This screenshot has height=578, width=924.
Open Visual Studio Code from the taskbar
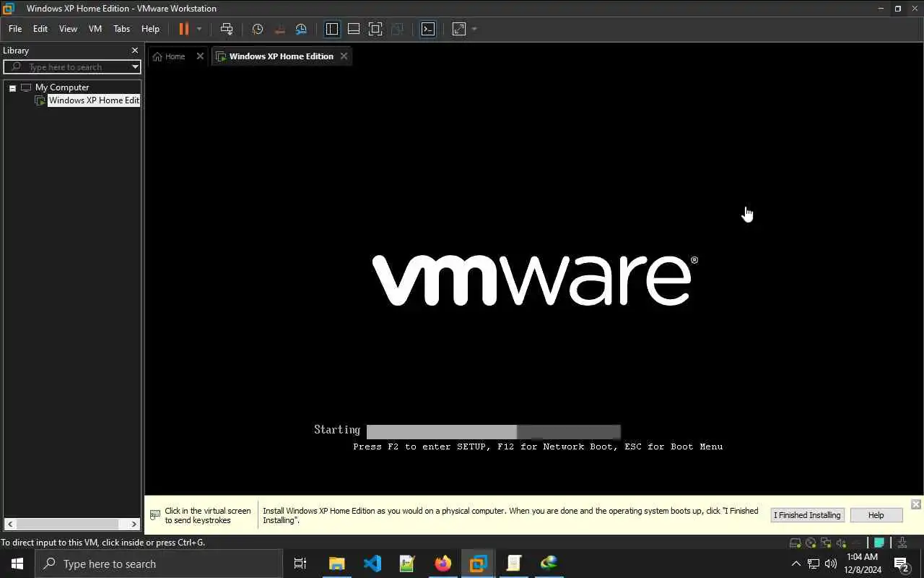[372, 564]
